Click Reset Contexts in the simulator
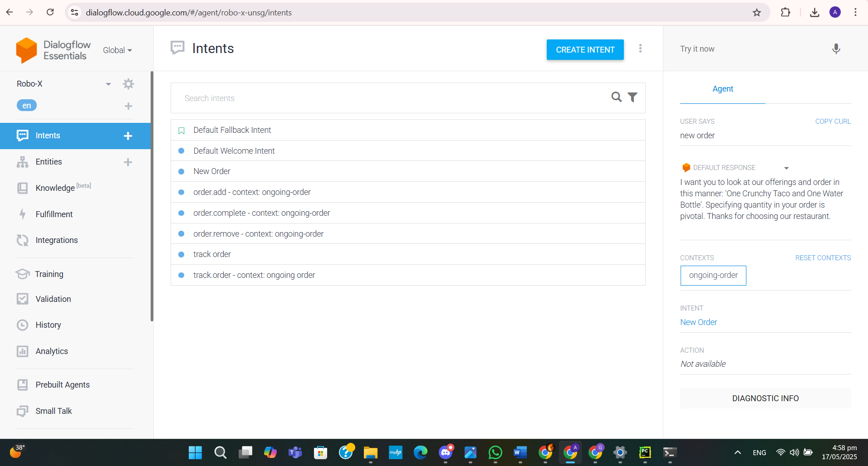Image resolution: width=868 pixels, height=466 pixels. 823,257
